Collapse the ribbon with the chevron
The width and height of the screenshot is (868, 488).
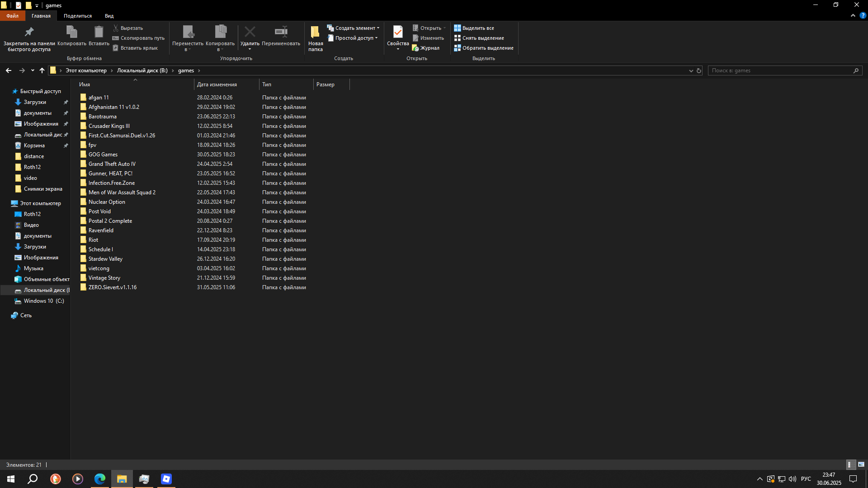click(853, 15)
